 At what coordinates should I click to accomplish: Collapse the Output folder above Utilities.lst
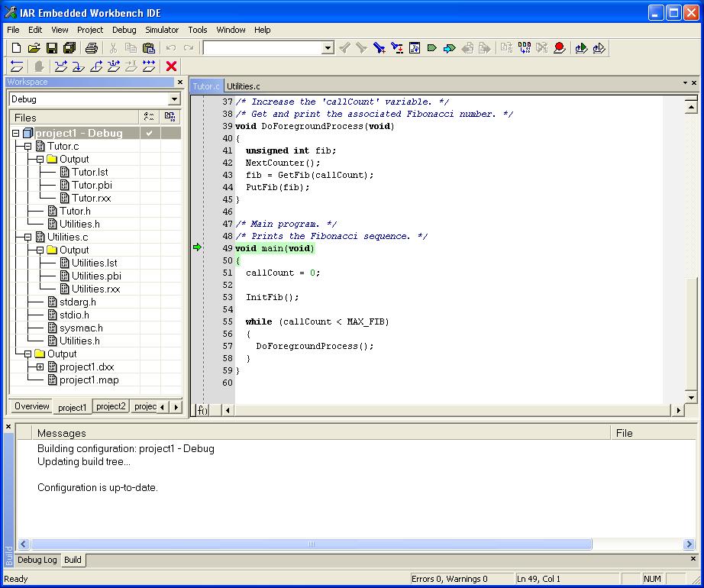tap(40, 250)
